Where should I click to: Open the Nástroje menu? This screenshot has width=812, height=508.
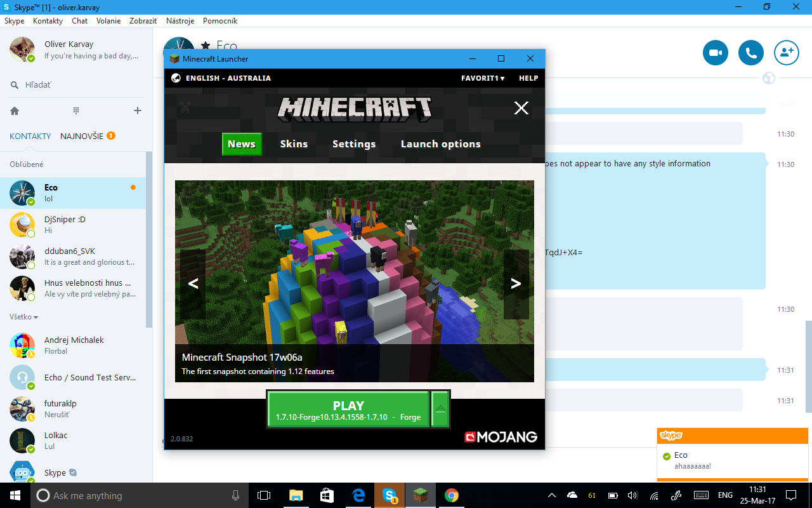180,21
